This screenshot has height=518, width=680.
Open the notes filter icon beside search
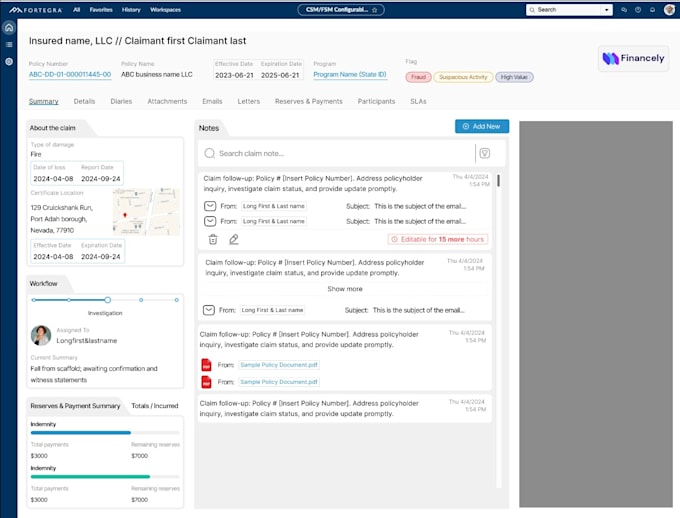coord(484,153)
